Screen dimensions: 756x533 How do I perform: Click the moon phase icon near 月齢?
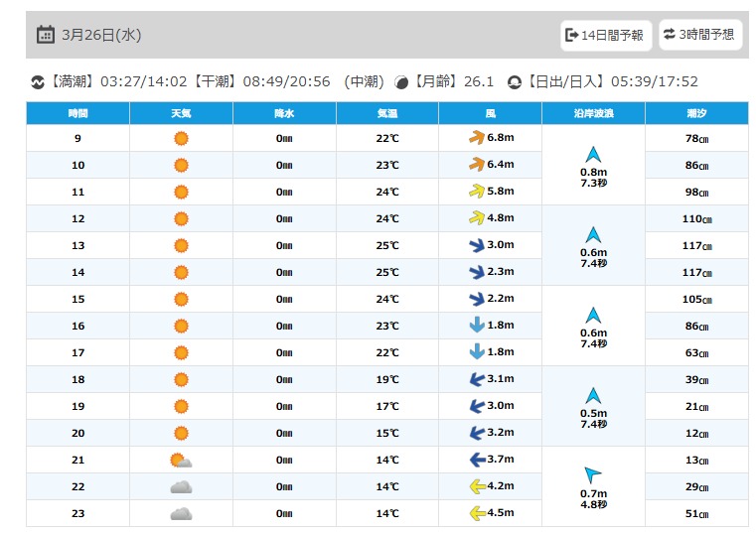click(x=401, y=82)
